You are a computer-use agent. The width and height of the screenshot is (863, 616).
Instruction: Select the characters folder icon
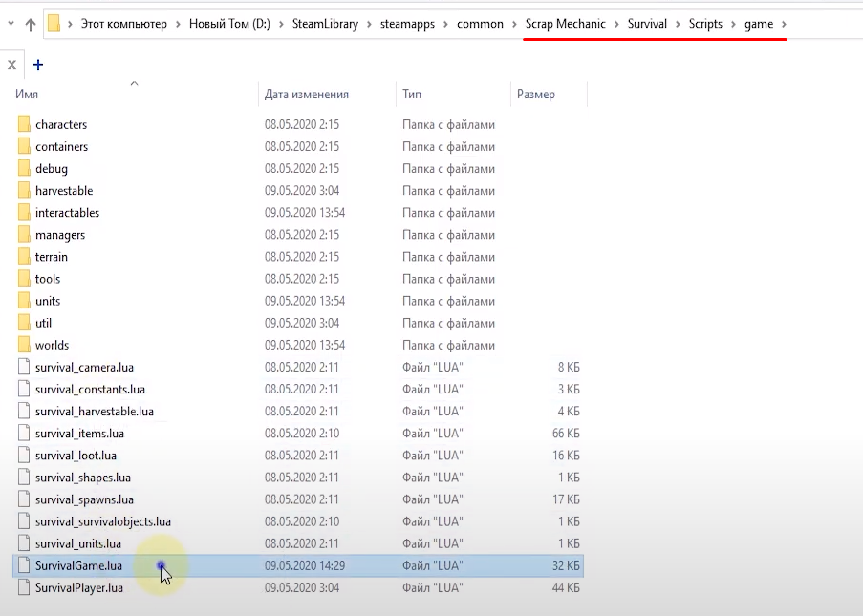click(24, 124)
